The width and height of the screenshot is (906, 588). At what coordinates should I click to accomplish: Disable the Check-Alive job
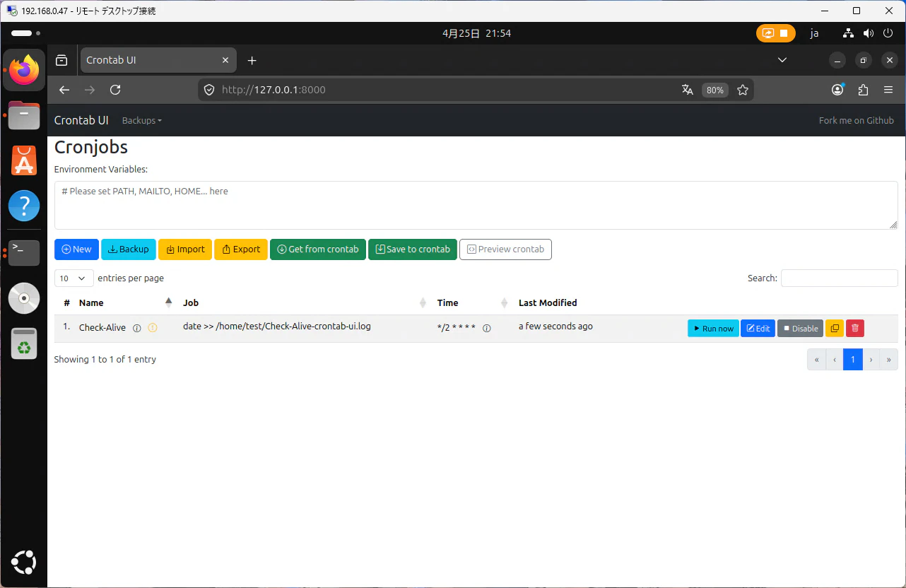coord(800,328)
